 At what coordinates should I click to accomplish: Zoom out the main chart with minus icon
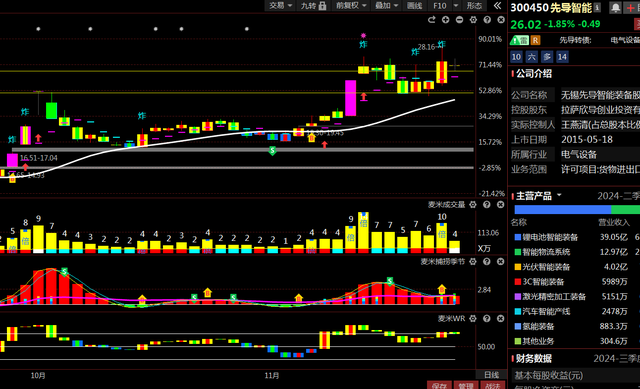pyautogui.click(x=460, y=20)
